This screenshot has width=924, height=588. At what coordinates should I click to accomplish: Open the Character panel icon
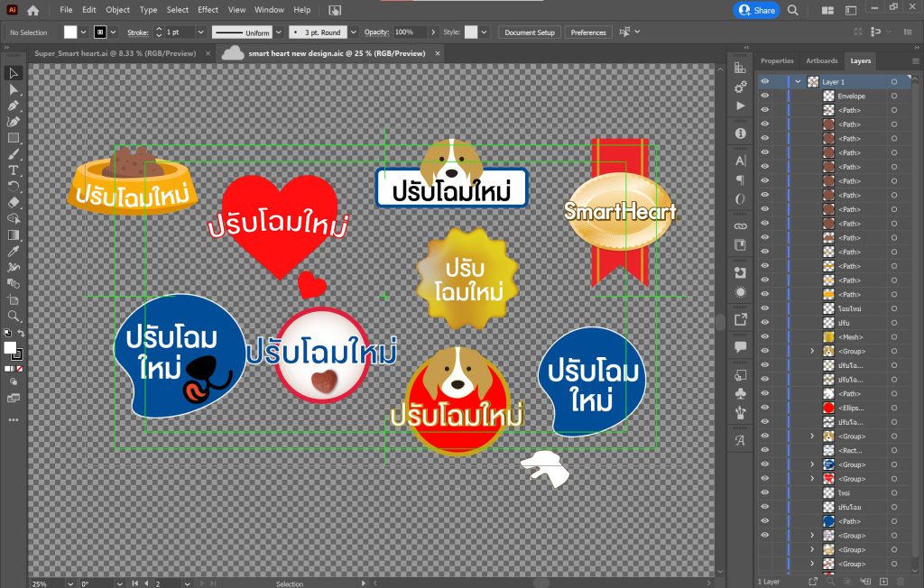pos(740,161)
